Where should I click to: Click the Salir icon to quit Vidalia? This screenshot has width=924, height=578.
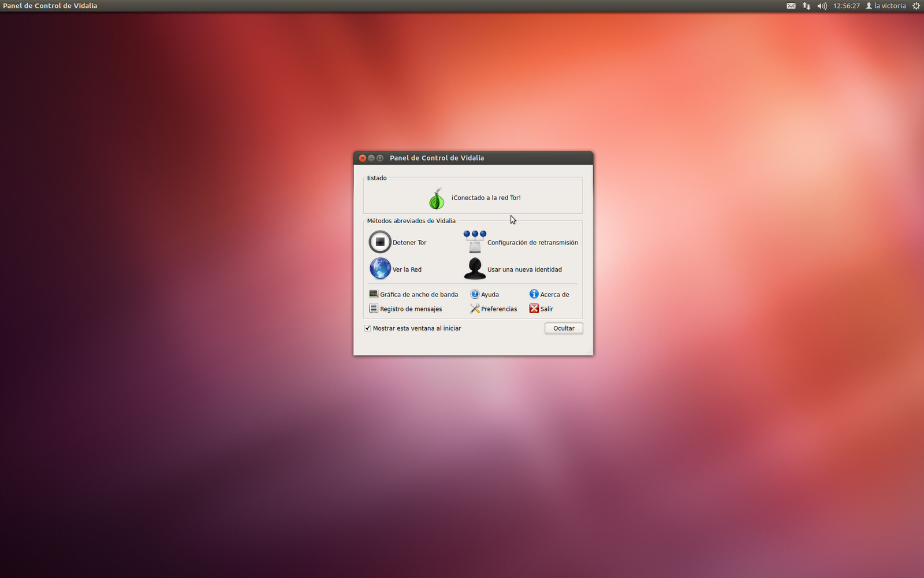pyautogui.click(x=534, y=308)
